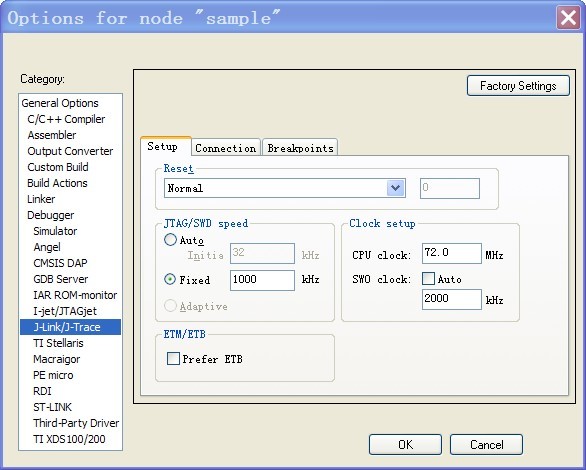Viewport: 586px width, 470px height.
Task: Select GDB Server category
Action: (61, 279)
